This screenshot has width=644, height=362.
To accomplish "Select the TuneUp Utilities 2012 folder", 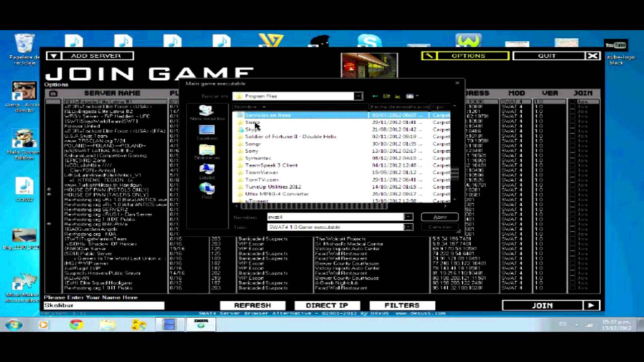I will click(273, 187).
